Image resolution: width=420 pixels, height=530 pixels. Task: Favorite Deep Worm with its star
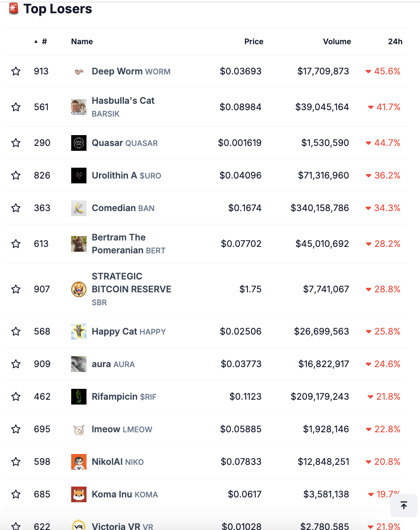pos(16,72)
